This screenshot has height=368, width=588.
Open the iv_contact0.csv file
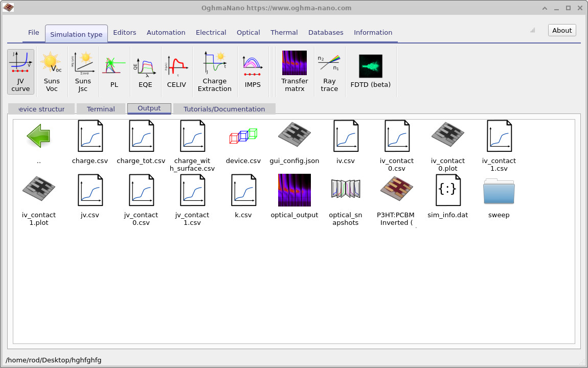[397, 146]
